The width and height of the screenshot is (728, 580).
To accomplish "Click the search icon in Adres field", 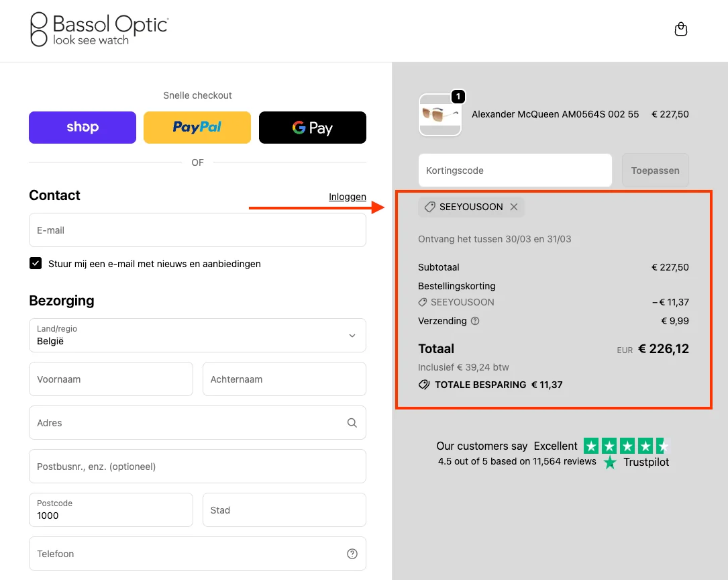I will point(352,423).
